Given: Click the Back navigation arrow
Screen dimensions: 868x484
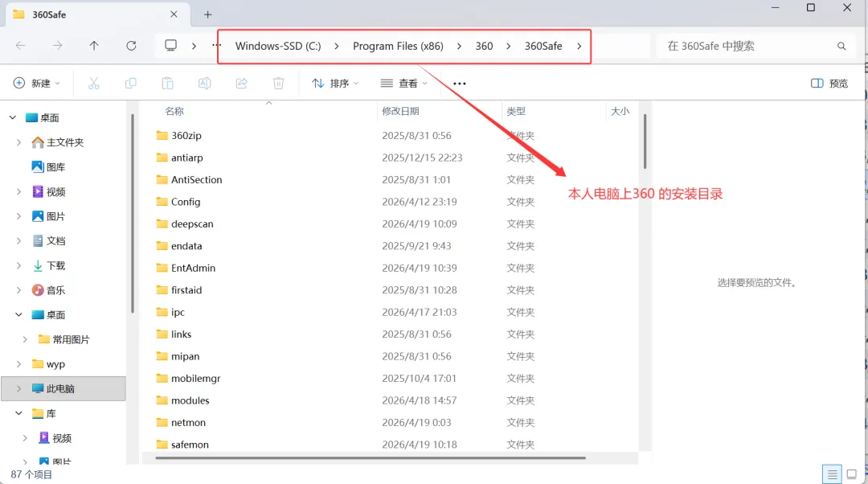Looking at the screenshot, I should pos(20,46).
